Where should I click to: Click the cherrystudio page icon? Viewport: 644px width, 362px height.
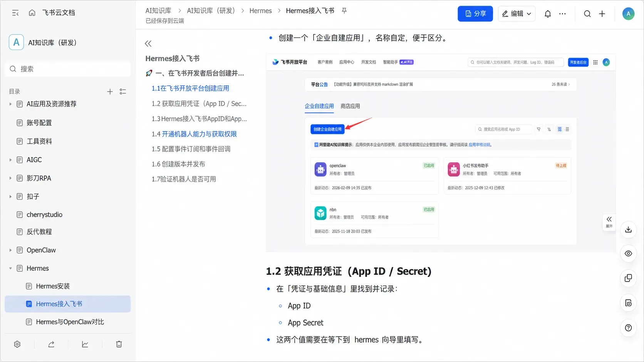pos(20,215)
